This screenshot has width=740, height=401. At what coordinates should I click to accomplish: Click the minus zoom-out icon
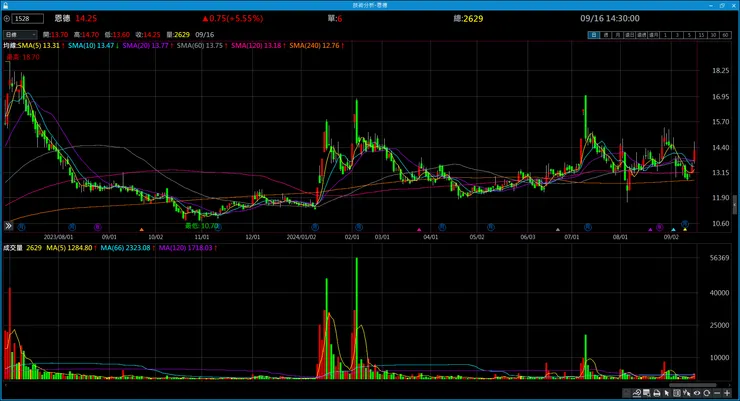pyautogui.click(x=717, y=393)
